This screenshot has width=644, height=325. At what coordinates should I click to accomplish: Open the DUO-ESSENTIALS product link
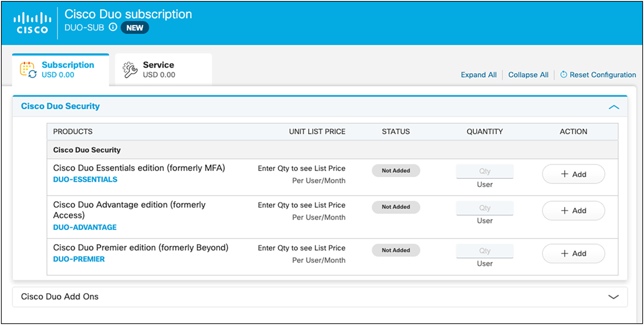click(85, 179)
